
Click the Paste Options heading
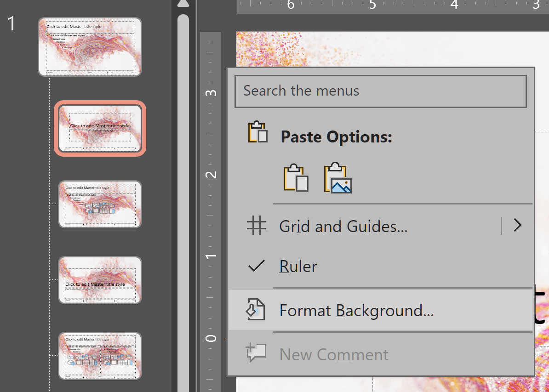(336, 137)
